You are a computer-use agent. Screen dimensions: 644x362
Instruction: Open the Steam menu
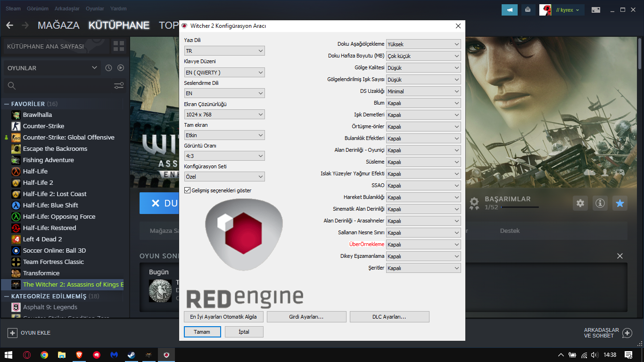coord(13,8)
